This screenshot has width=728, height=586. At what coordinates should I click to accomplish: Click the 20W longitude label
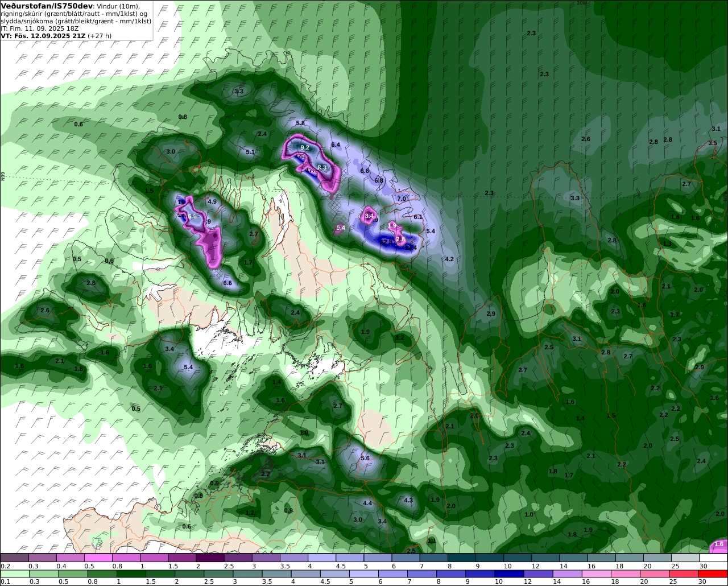581,3
